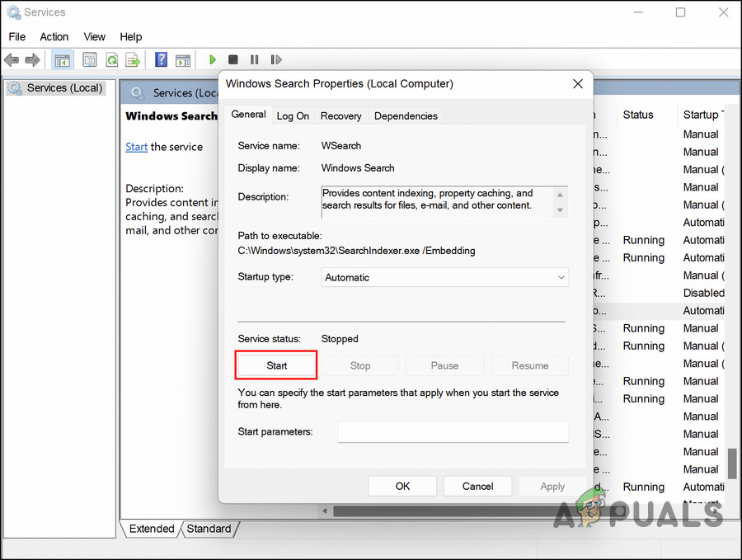Viewport: 742px width, 560px height.
Task: Click the Pause Service toolbar icon
Action: point(255,59)
